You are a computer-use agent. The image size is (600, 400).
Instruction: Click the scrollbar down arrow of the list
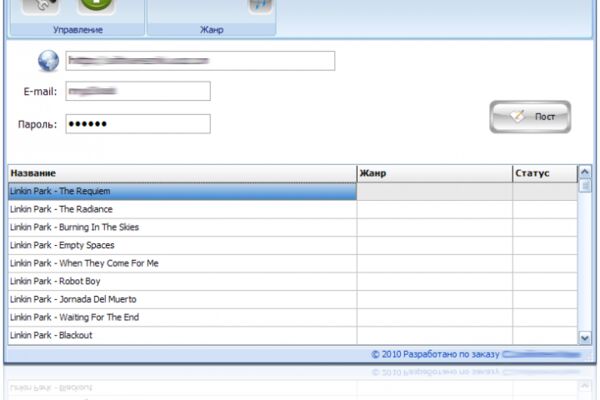click(585, 338)
